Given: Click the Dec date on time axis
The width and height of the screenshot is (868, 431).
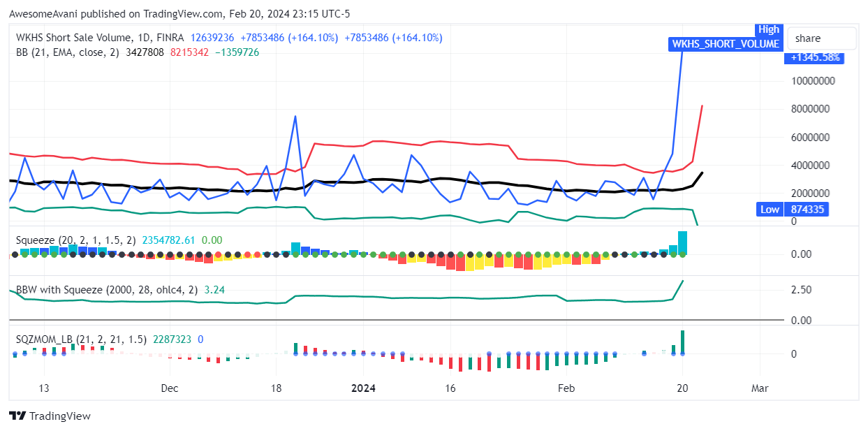Looking at the screenshot, I should (169, 388).
